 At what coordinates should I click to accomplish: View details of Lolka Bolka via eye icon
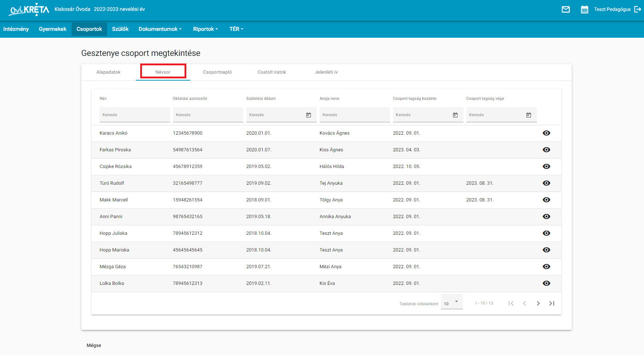tap(546, 283)
